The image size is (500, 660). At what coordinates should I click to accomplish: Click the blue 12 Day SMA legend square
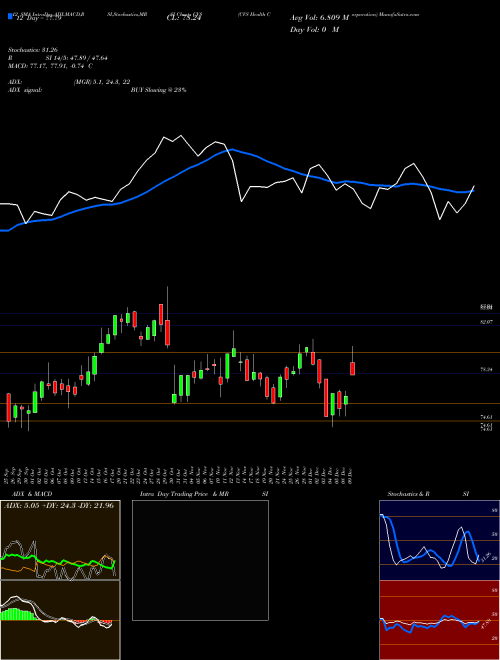[10, 16]
